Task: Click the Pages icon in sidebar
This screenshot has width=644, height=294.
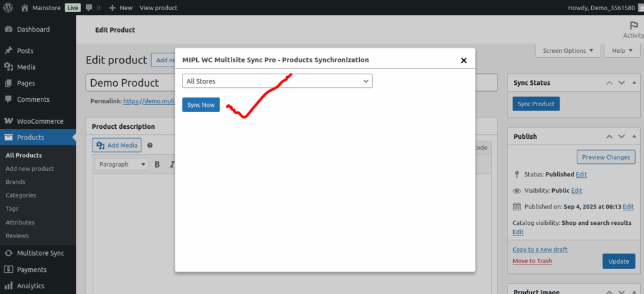Action: pos(8,84)
